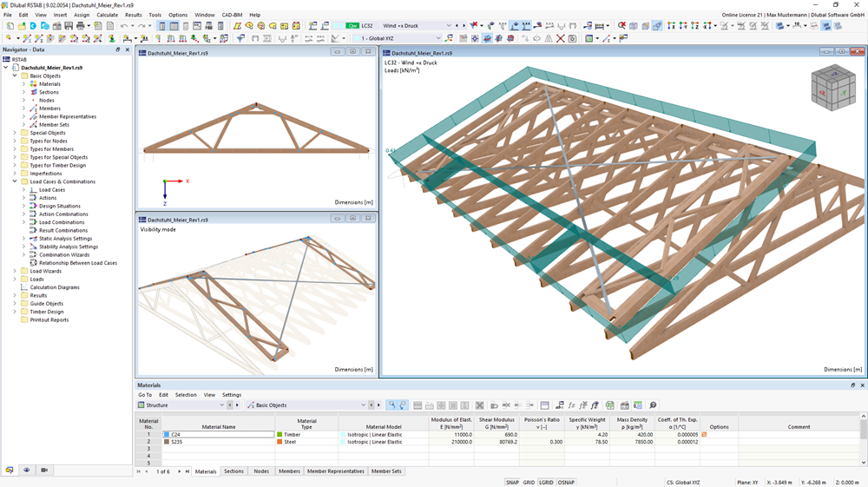Click the Undo arrow icon
Image resolution: width=868 pixels, height=487 pixels.
tap(124, 26)
